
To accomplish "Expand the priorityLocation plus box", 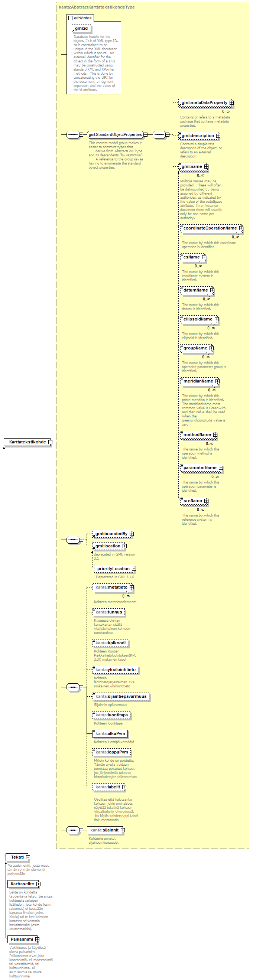I will pyautogui.click(x=134, y=569).
